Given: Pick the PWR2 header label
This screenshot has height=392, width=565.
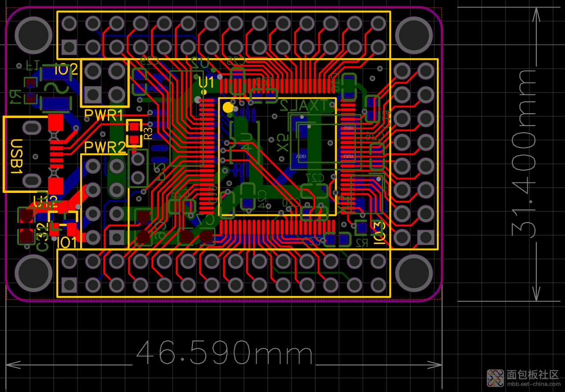Looking at the screenshot, I should coord(105,147).
